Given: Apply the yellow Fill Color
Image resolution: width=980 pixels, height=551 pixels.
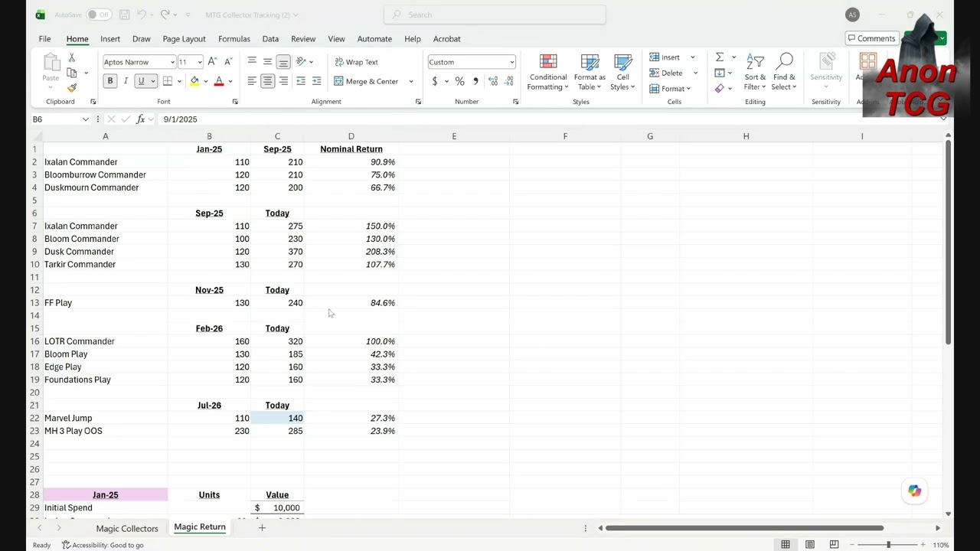Looking at the screenshot, I should [194, 81].
